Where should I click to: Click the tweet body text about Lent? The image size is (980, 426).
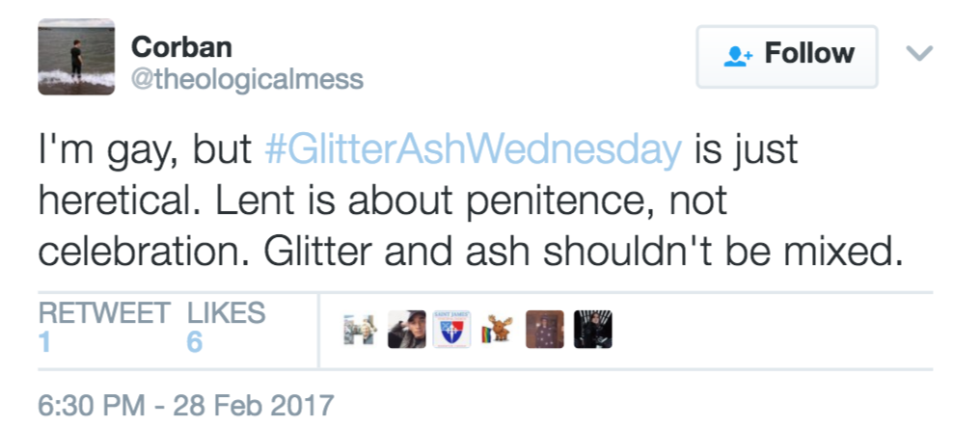(472, 201)
